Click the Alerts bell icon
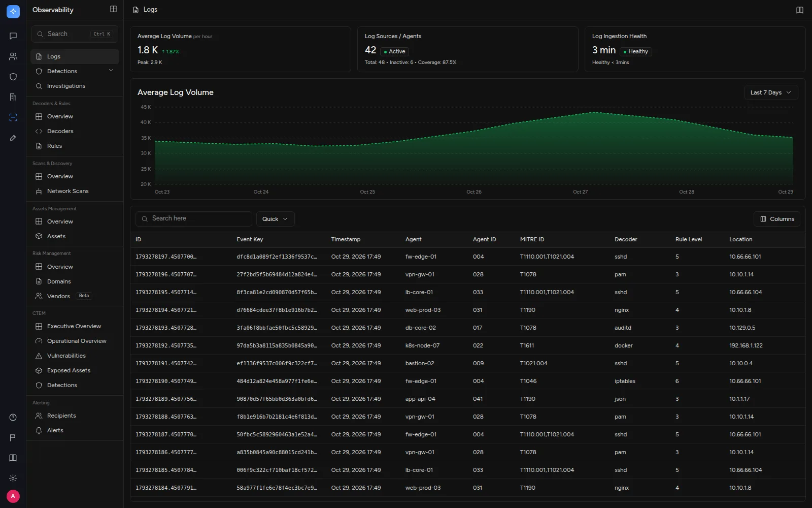The width and height of the screenshot is (812, 508). pyautogui.click(x=39, y=430)
